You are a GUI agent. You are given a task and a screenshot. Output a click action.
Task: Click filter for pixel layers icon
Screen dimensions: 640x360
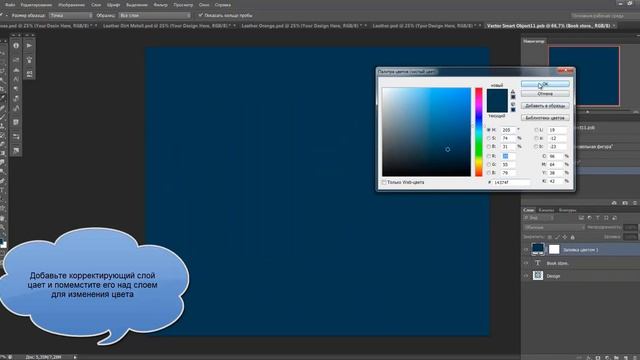click(x=581, y=218)
